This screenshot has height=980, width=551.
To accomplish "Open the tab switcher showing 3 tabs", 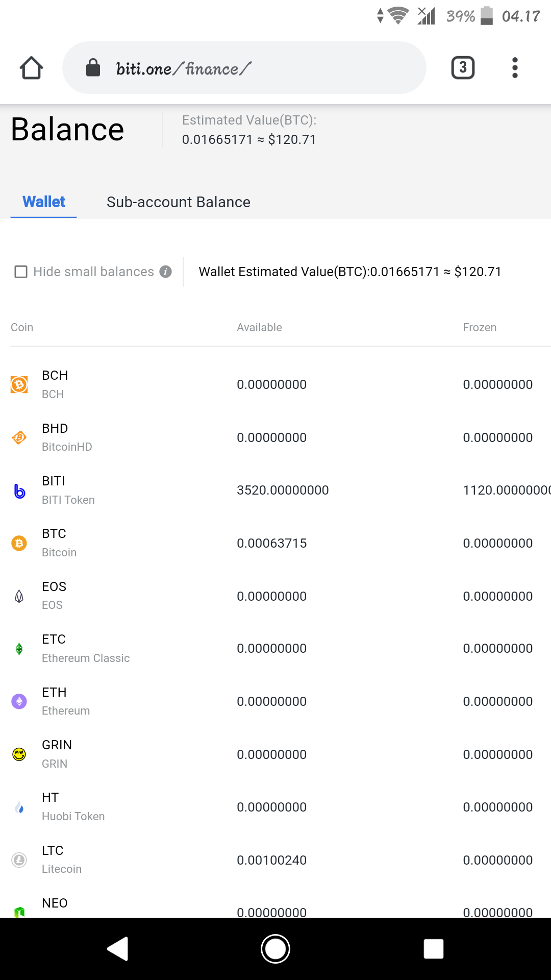I will 463,68.
